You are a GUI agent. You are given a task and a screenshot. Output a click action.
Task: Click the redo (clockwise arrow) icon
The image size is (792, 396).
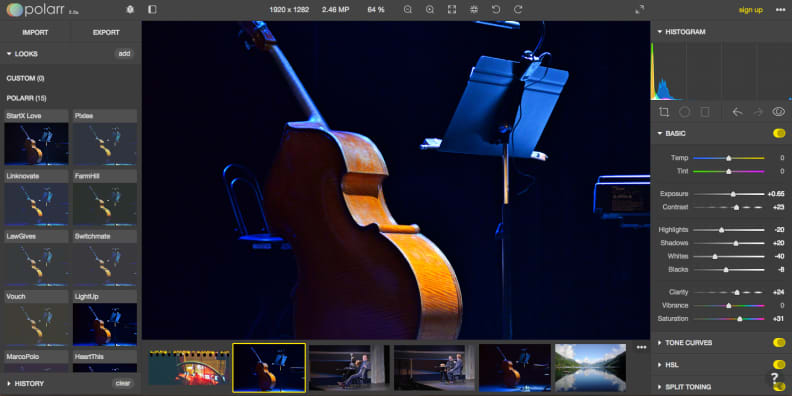pos(518,10)
